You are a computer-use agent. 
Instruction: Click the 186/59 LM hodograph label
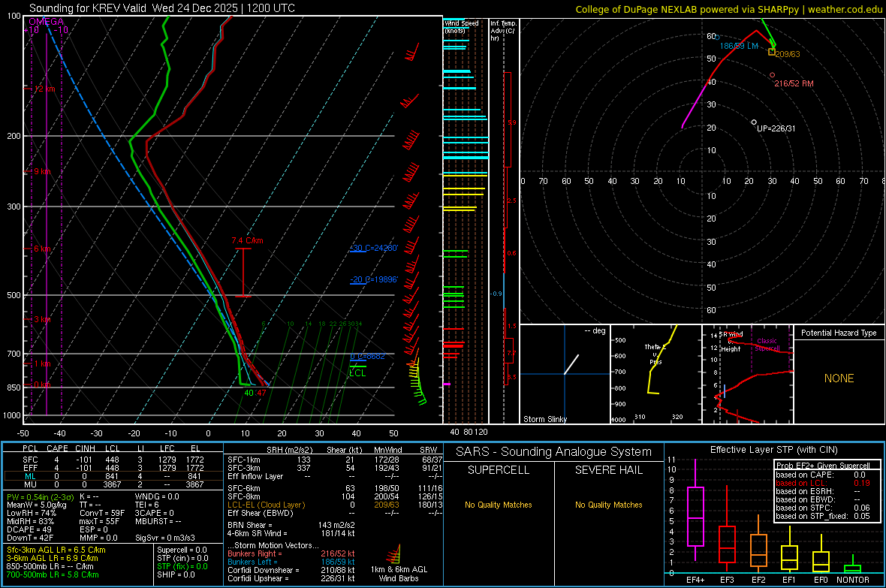click(x=739, y=46)
